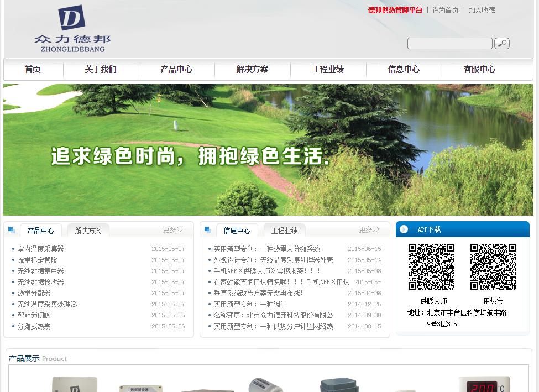Screen dimensions: 539x392
Task: Click the 用热宝 label under QR code
Action: (x=493, y=301)
